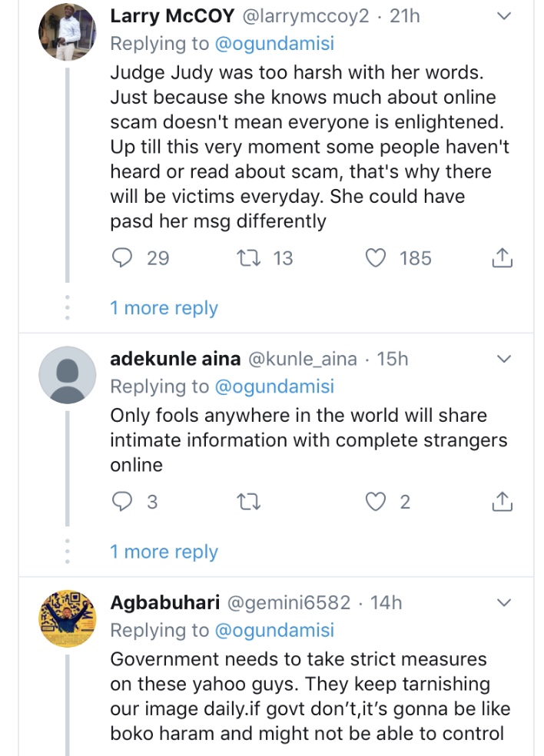Open options chevron on Agbabuhari's tweet

[504, 603]
